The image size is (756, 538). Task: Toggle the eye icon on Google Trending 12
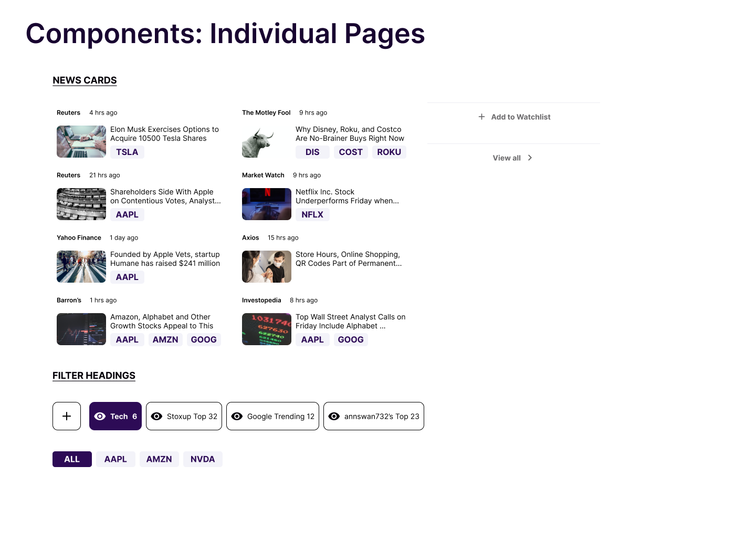click(237, 416)
